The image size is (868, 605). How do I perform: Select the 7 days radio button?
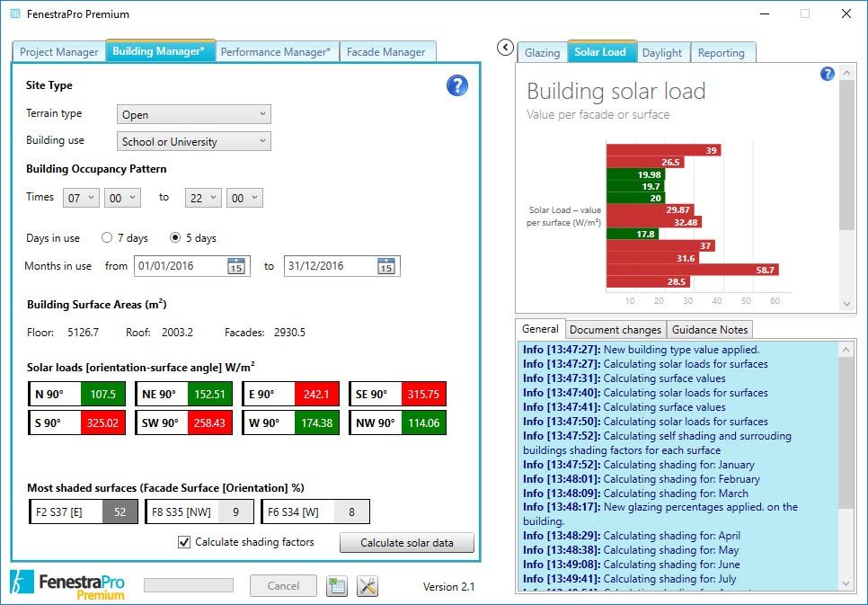coord(107,238)
